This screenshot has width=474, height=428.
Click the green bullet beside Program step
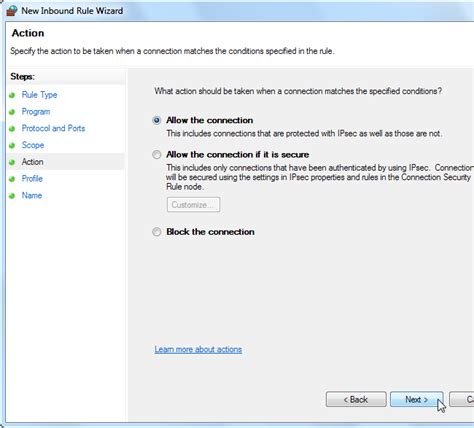click(x=12, y=112)
